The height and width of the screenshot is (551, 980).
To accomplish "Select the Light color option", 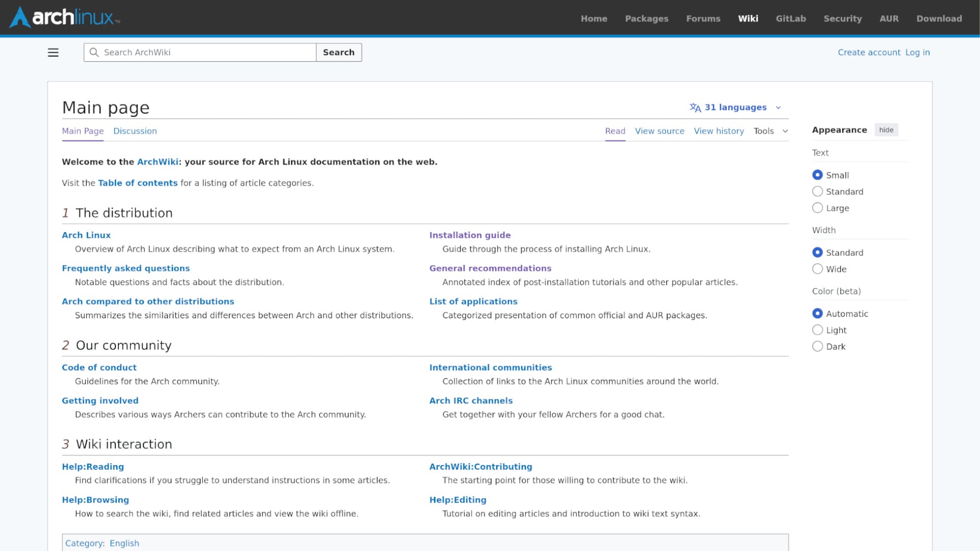I will click(x=817, y=330).
